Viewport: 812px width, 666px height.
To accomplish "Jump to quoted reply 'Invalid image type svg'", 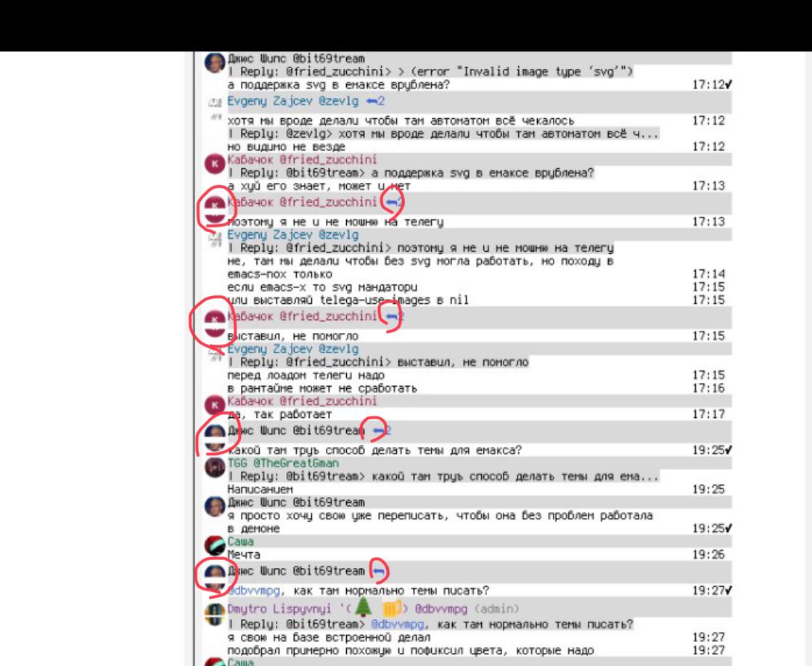I will (430, 72).
